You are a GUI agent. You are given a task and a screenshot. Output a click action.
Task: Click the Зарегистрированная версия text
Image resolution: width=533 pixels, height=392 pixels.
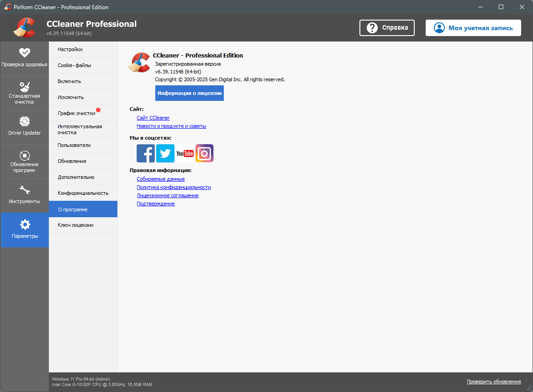[188, 64]
